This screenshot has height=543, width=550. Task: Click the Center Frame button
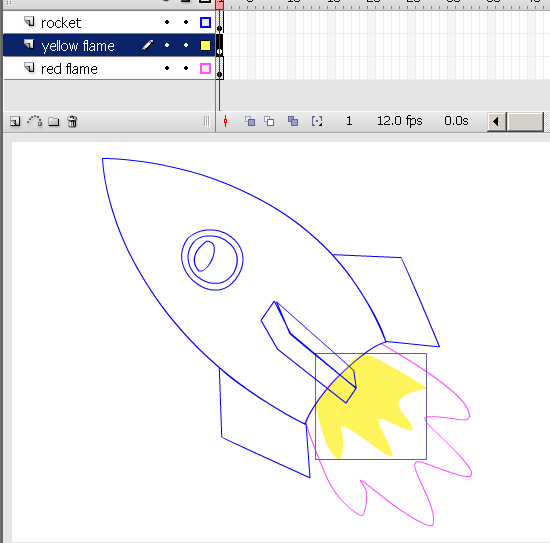[226, 121]
